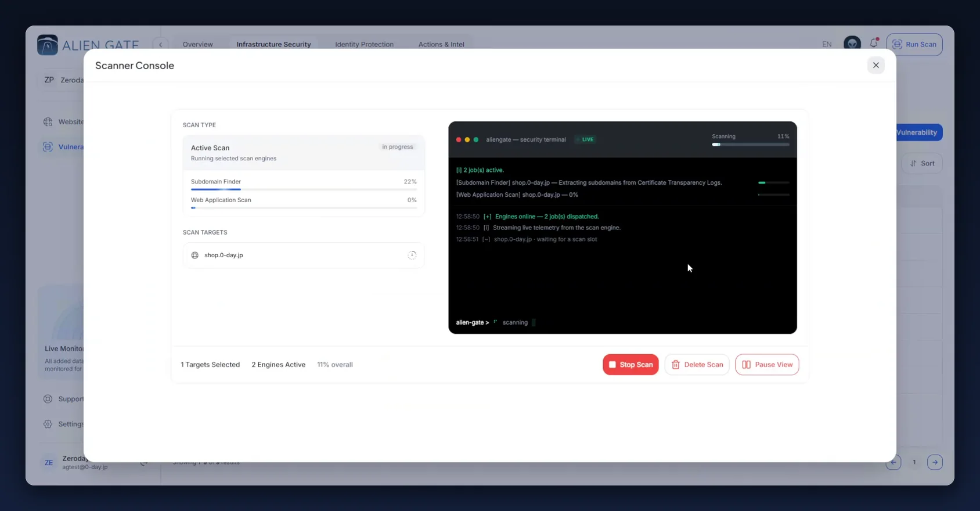Change language via EN selector
The height and width of the screenshot is (511, 980).
point(827,44)
